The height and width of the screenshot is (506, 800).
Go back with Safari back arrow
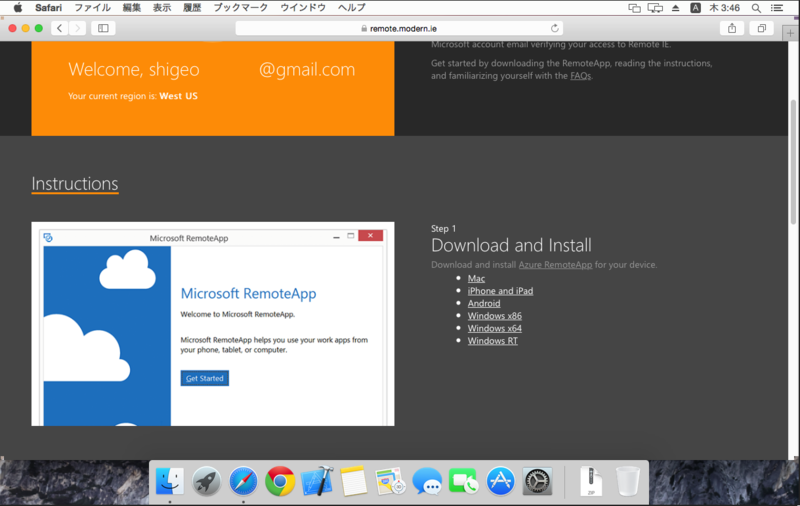point(60,28)
